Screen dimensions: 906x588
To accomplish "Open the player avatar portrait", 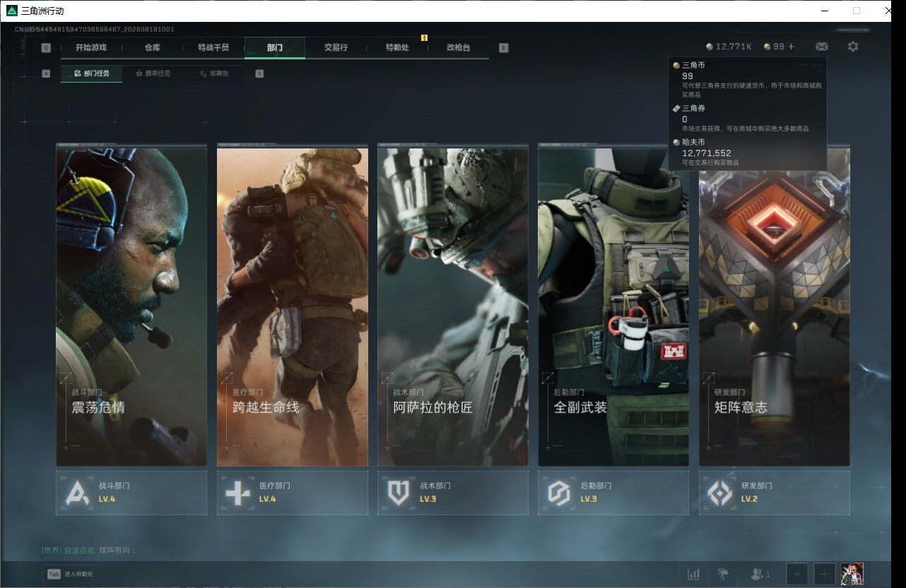I will [852, 575].
